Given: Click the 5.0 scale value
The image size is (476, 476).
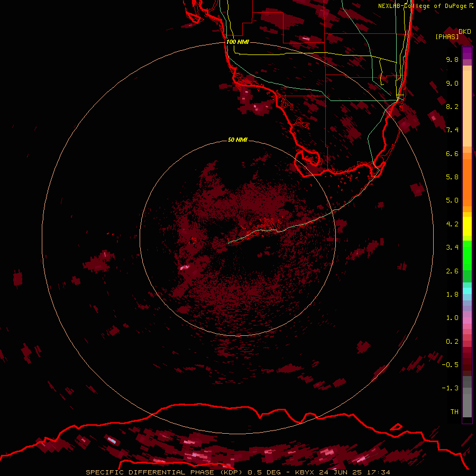Looking at the screenshot, I should [x=452, y=200].
